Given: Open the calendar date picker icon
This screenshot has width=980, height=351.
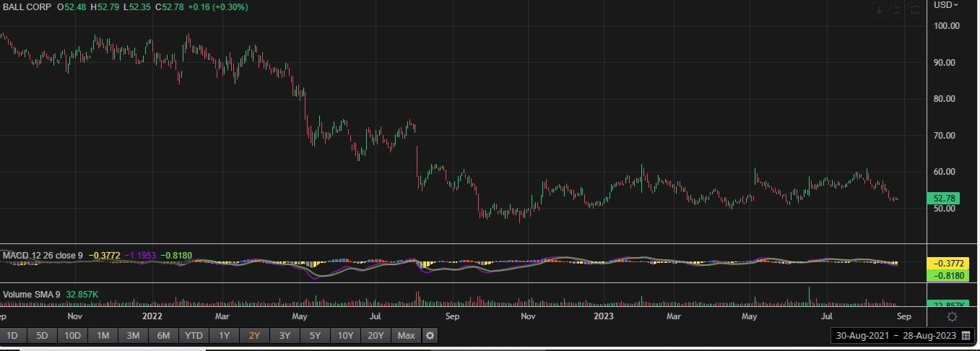Looking at the screenshot, I should click(x=966, y=336).
